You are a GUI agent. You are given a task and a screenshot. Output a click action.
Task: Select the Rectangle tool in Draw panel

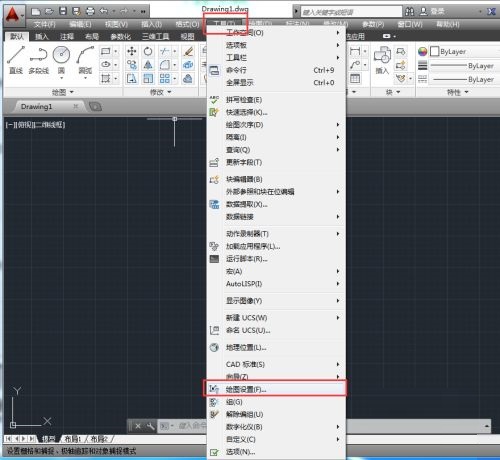point(106,51)
